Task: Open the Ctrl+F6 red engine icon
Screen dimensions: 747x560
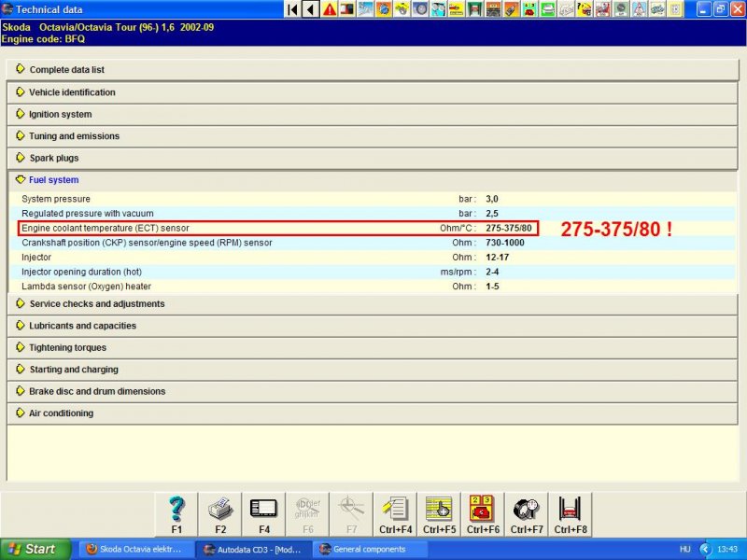Action: coord(483,515)
